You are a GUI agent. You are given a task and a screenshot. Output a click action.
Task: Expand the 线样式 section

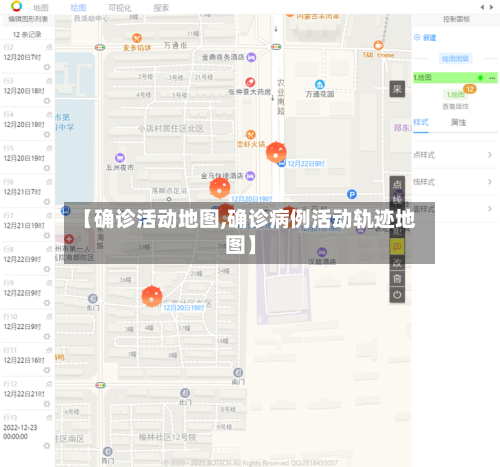click(455, 182)
